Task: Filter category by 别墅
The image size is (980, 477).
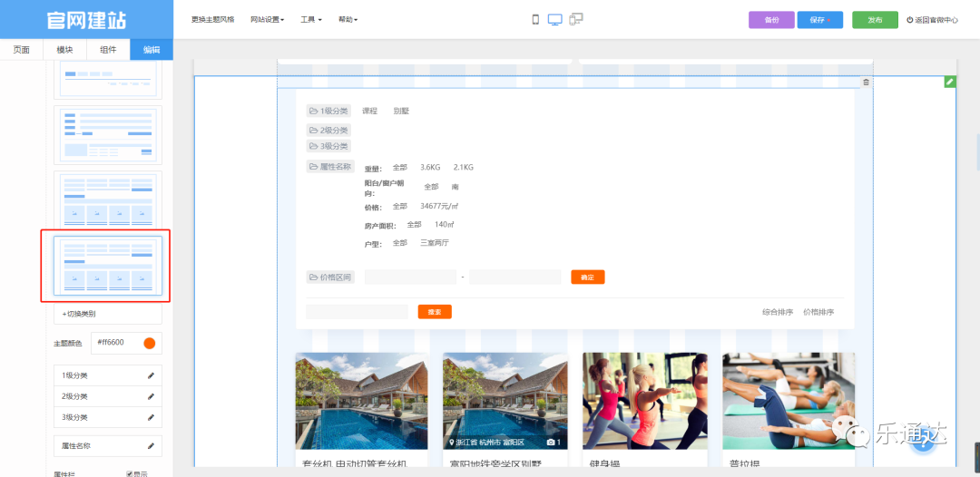Action: coord(401,111)
